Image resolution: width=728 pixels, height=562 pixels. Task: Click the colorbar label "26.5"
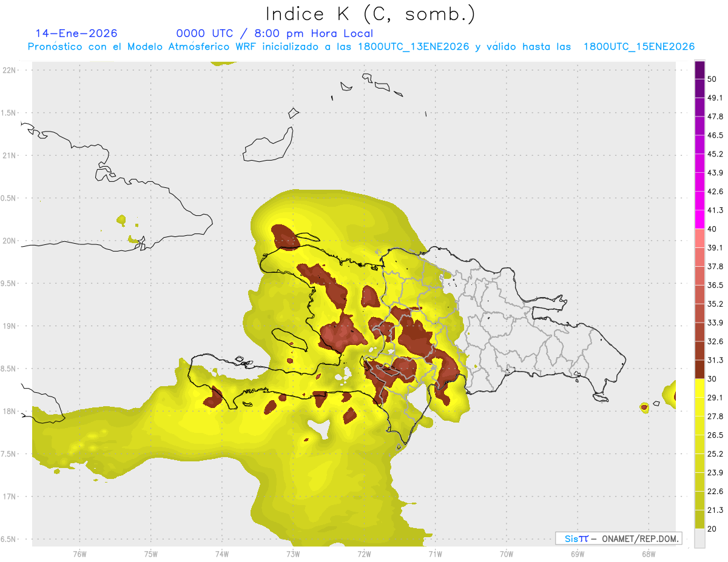pyautogui.click(x=715, y=435)
